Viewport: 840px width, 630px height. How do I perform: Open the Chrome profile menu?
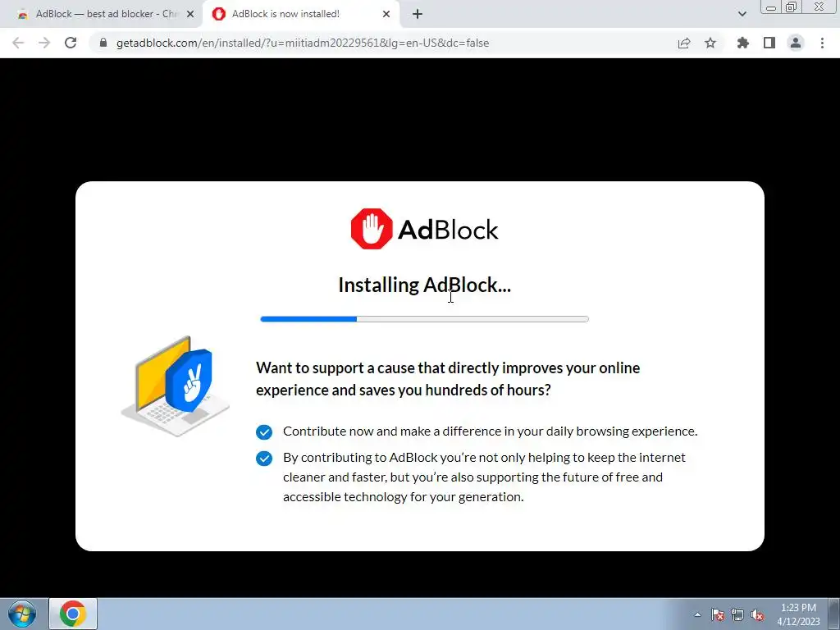796,43
